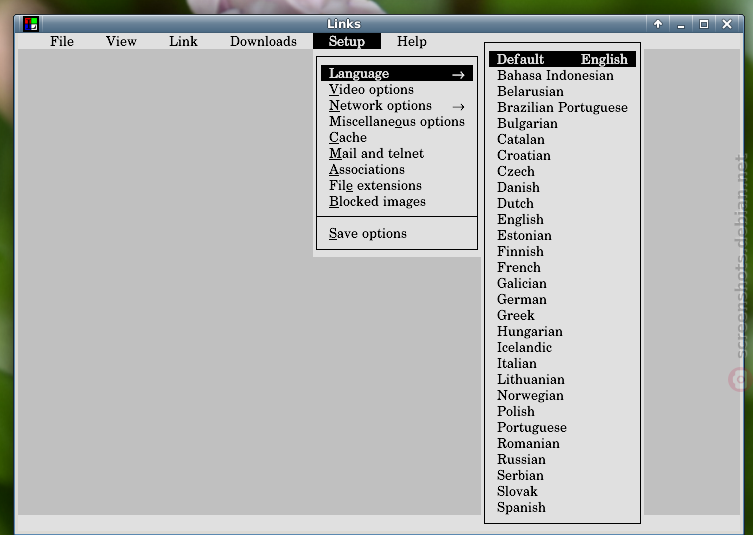Select the Portuguese entry below Polish

[x=562, y=427]
